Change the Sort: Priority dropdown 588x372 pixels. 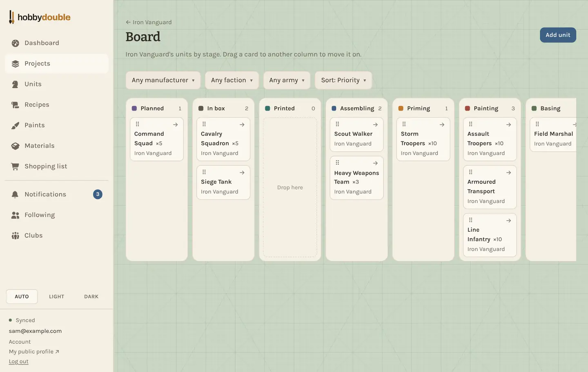click(343, 80)
